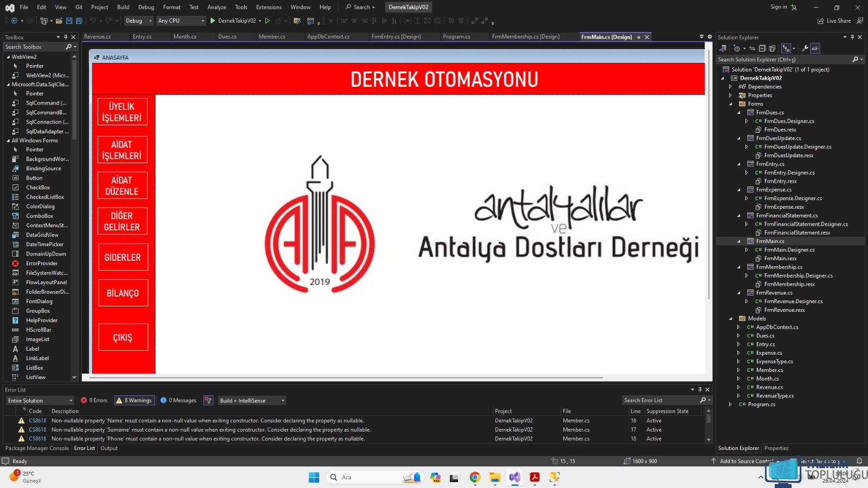This screenshot has height=488, width=868.
Task: Toggle the 0 Errors filter
Action: pos(94,400)
